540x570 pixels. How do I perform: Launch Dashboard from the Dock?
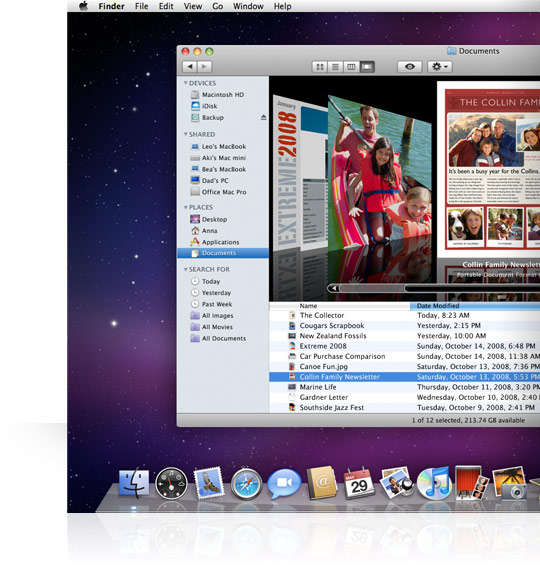tap(171, 483)
